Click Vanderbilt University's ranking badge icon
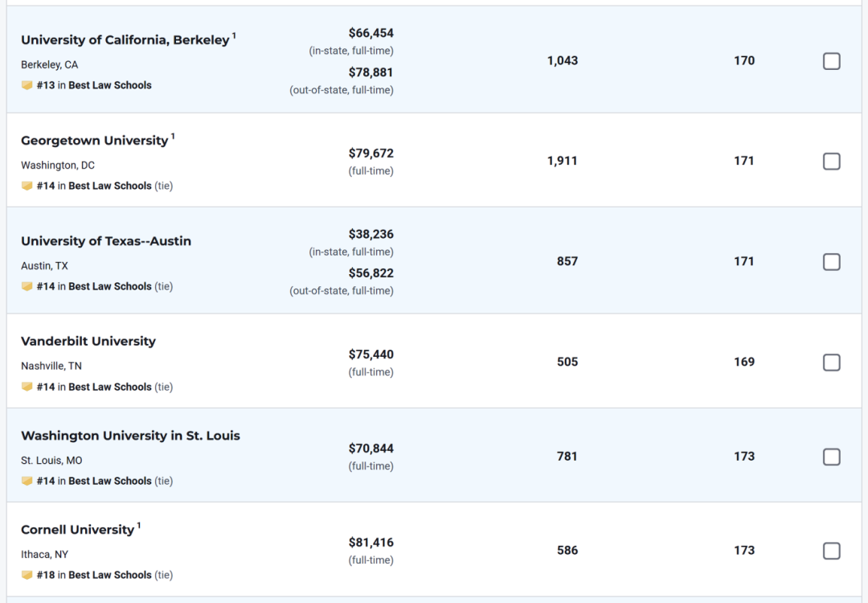 point(27,387)
